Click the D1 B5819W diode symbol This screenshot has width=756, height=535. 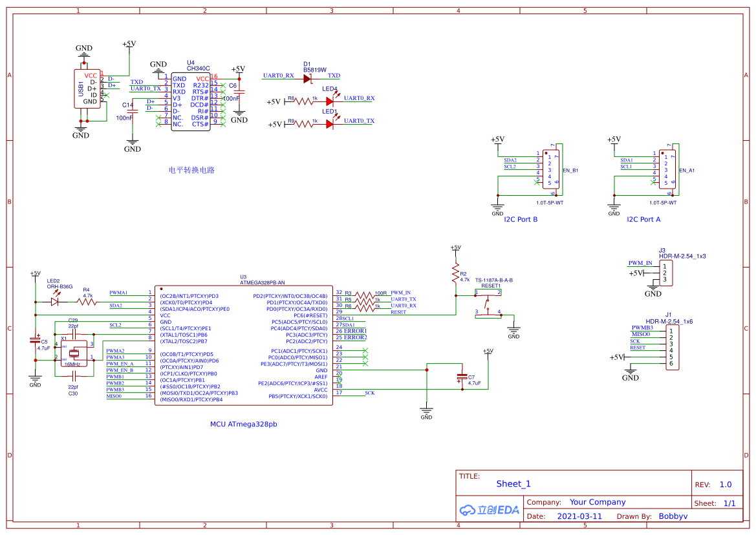[x=307, y=78]
